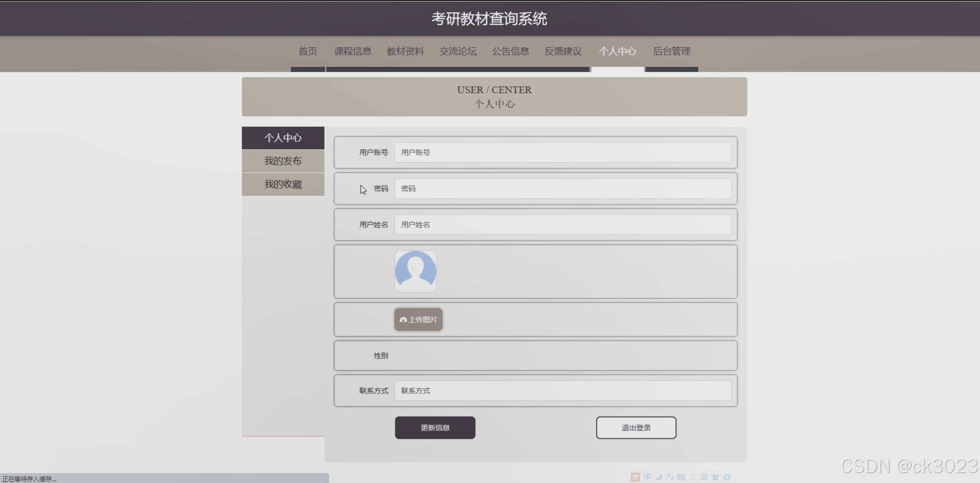The width and height of the screenshot is (980, 483).
Task: Select 我的发布 in the sidebar
Action: 283,161
